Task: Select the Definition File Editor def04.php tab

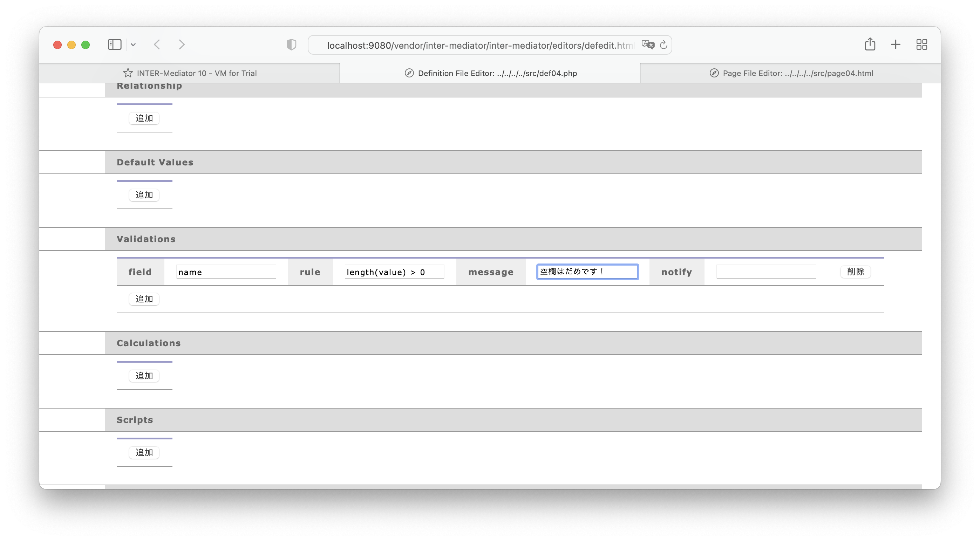Action: 490,73
